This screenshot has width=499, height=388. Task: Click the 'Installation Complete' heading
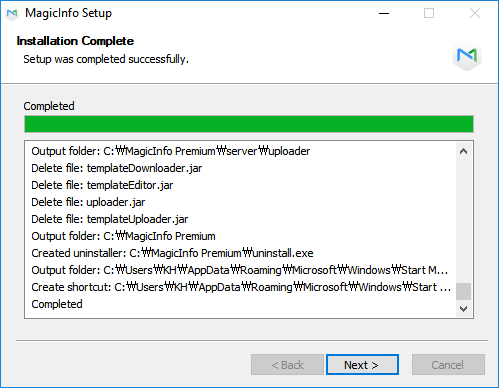pos(75,41)
